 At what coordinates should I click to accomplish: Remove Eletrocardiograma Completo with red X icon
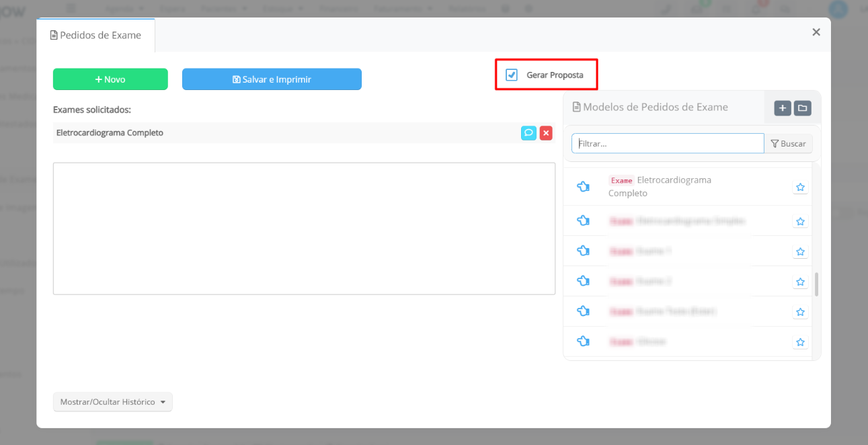click(x=546, y=133)
